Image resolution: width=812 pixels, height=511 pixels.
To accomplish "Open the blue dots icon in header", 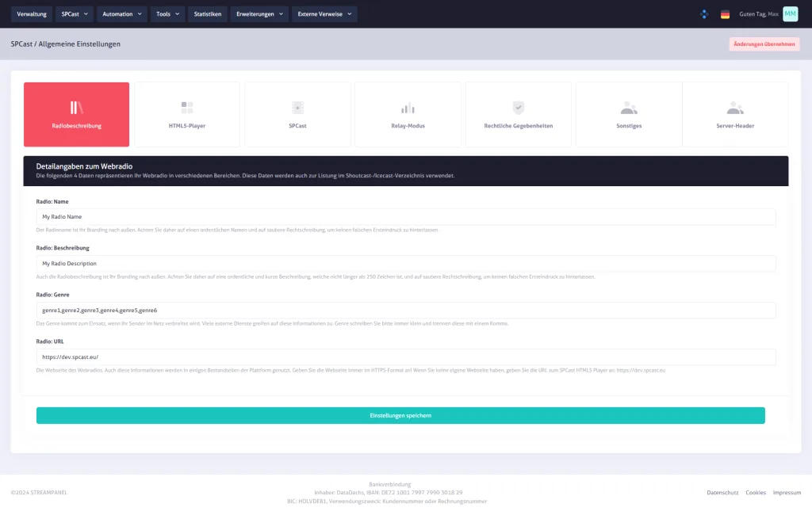I will click(704, 14).
